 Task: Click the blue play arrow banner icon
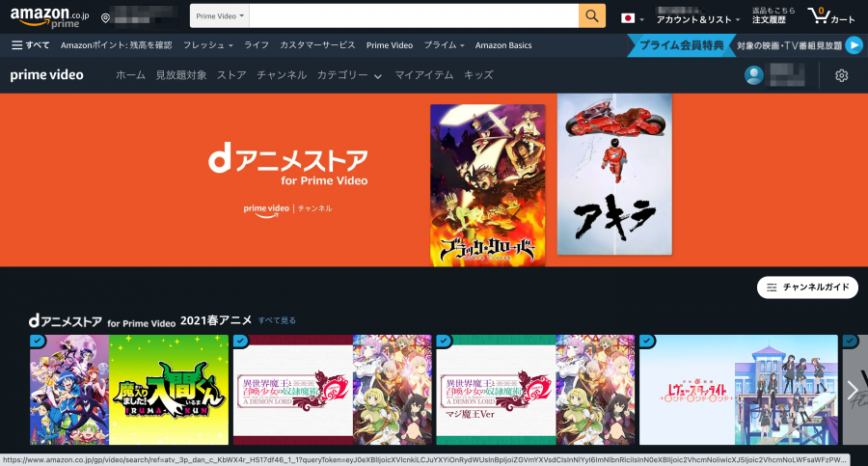854,45
